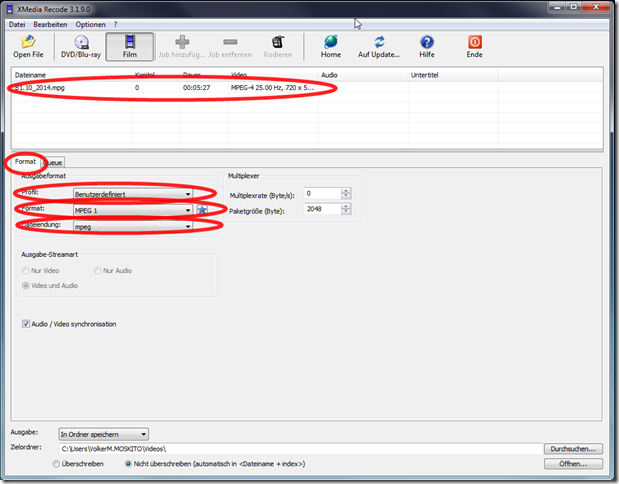619x484 pixels.
Task: Click the Open File toolbar icon
Action: pyautogui.click(x=28, y=46)
